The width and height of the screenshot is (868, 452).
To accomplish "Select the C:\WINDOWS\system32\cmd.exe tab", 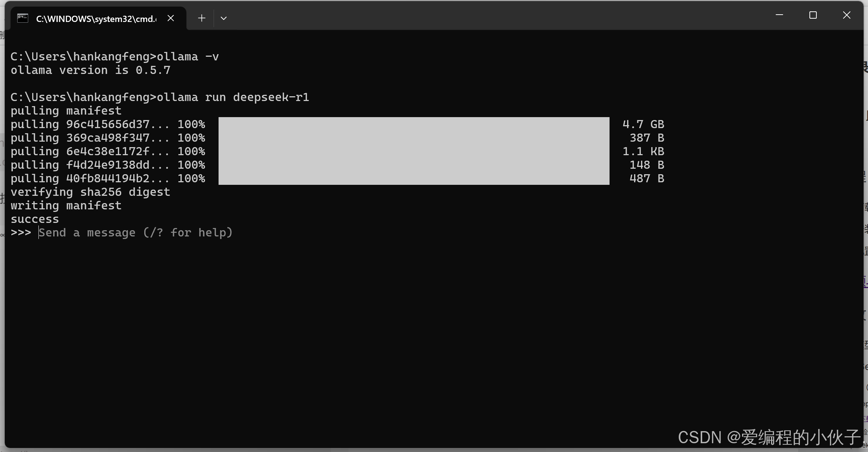I will coord(96,19).
